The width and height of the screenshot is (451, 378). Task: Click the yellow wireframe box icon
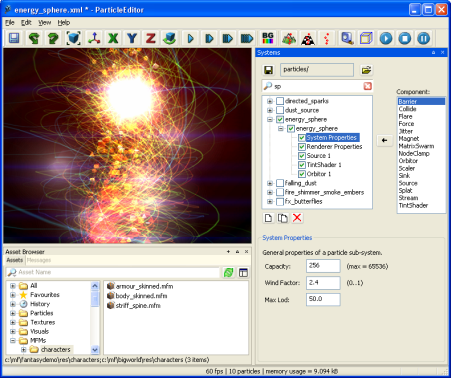(366, 38)
